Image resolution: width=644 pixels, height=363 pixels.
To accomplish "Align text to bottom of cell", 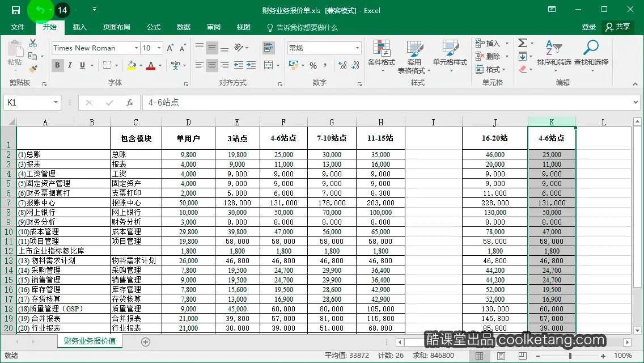I will 224,48.
